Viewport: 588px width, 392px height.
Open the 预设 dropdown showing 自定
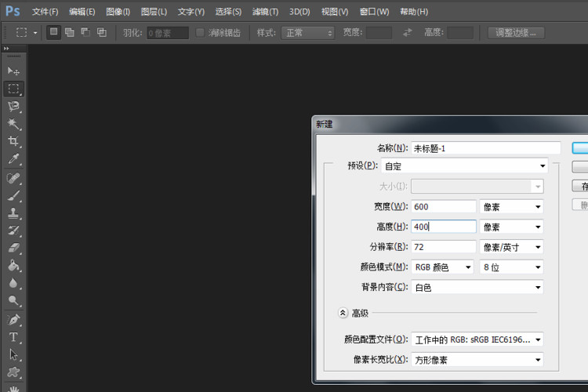[x=464, y=165]
